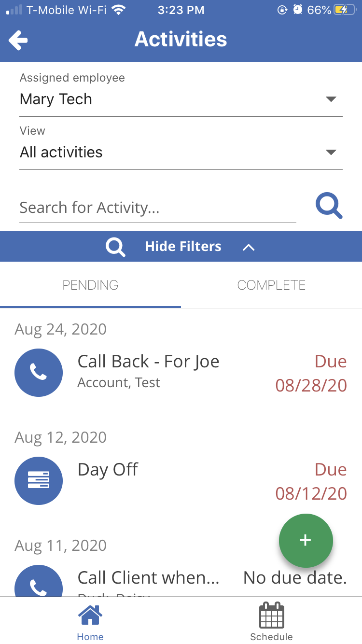
Task: Open the Day Off activity title
Action: tap(108, 470)
